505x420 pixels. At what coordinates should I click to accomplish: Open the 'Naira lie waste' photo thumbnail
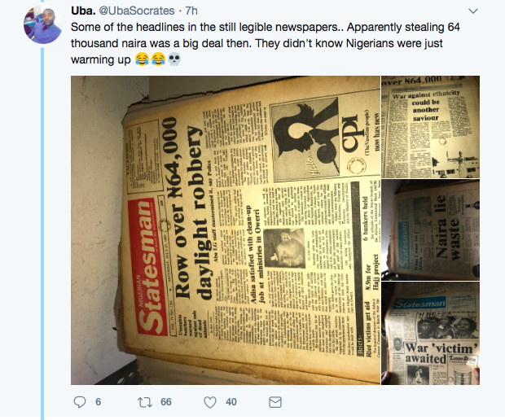430,230
